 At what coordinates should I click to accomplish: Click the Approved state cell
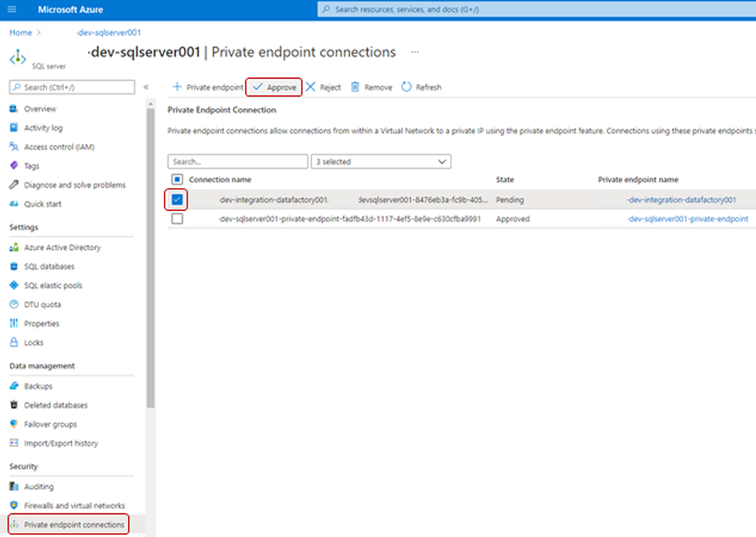512,219
